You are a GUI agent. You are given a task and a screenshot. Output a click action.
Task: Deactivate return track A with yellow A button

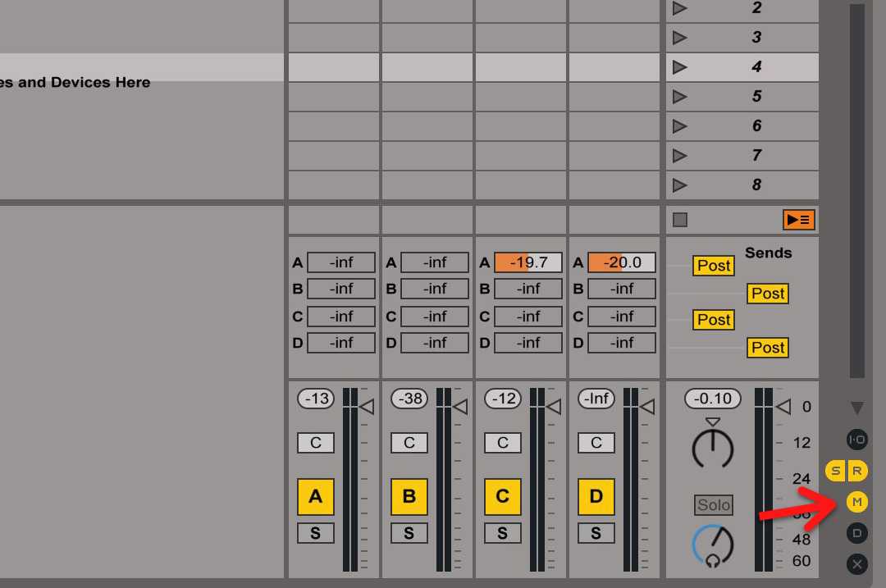(x=316, y=497)
